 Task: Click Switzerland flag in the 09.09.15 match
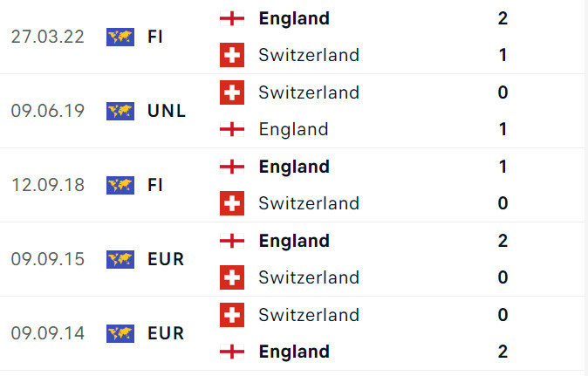pyautogui.click(x=231, y=277)
